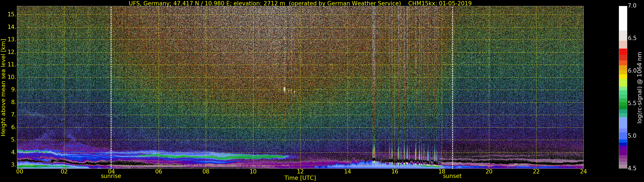This screenshot has height=182, width=644.
Task: Click the white segment at colorbar top
Action: point(623,18)
